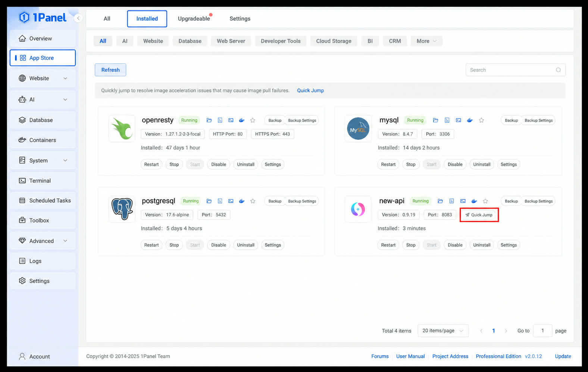The width and height of the screenshot is (588, 372).
Task: Open openresty's terminal icon
Action: pos(231,120)
